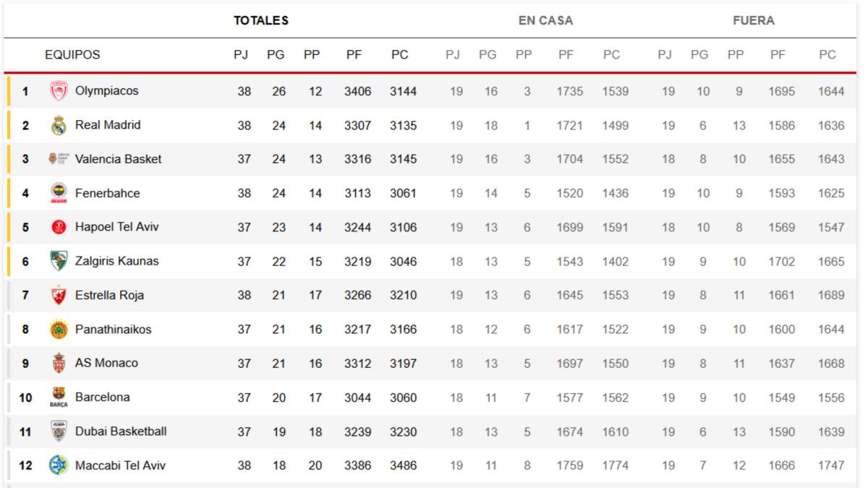Click the Barcelona crest icon
The height and width of the screenshot is (488, 868).
(58, 397)
